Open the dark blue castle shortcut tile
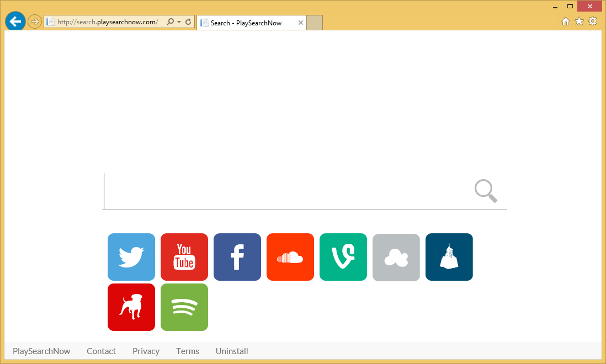The width and height of the screenshot is (606, 364). click(x=449, y=257)
